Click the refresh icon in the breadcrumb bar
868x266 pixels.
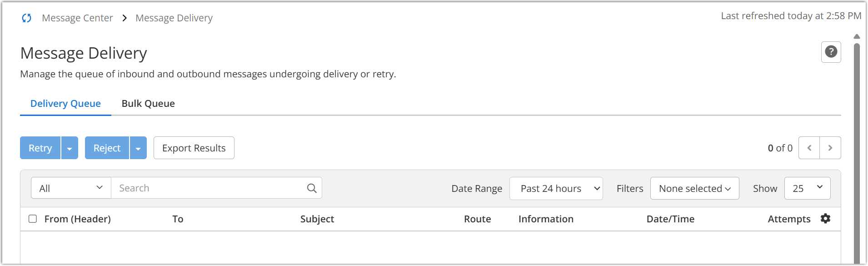27,18
